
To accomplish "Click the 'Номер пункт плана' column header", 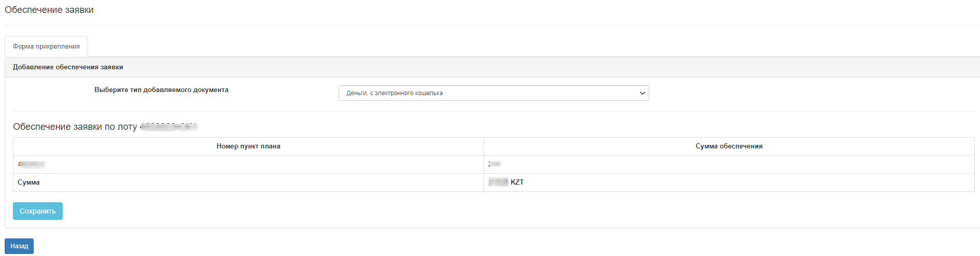I will point(248,146).
